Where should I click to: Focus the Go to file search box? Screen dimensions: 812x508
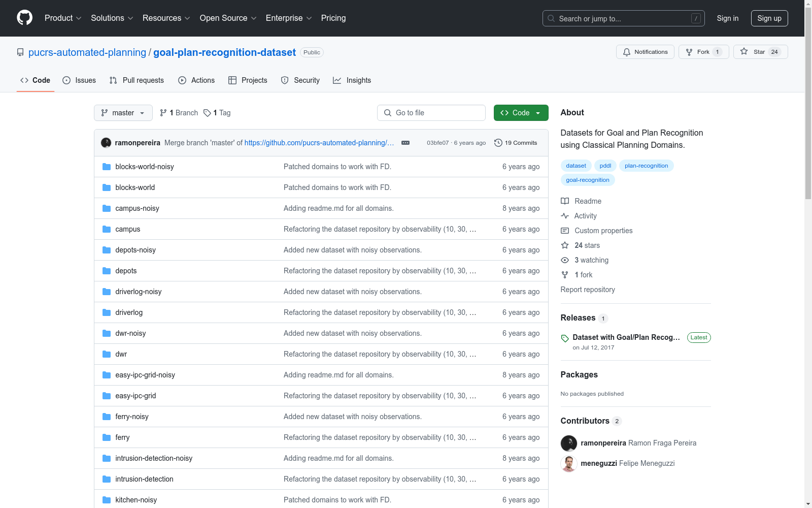click(x=431, y=113)
